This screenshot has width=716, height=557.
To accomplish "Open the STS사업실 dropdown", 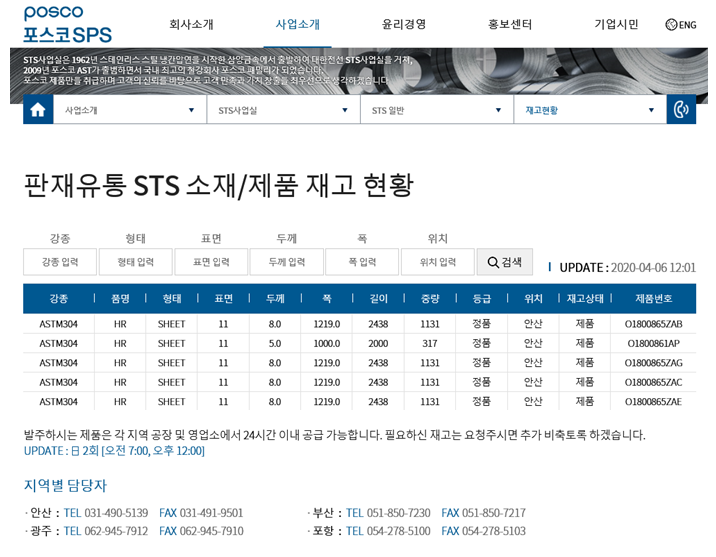I will coord(284,110).
